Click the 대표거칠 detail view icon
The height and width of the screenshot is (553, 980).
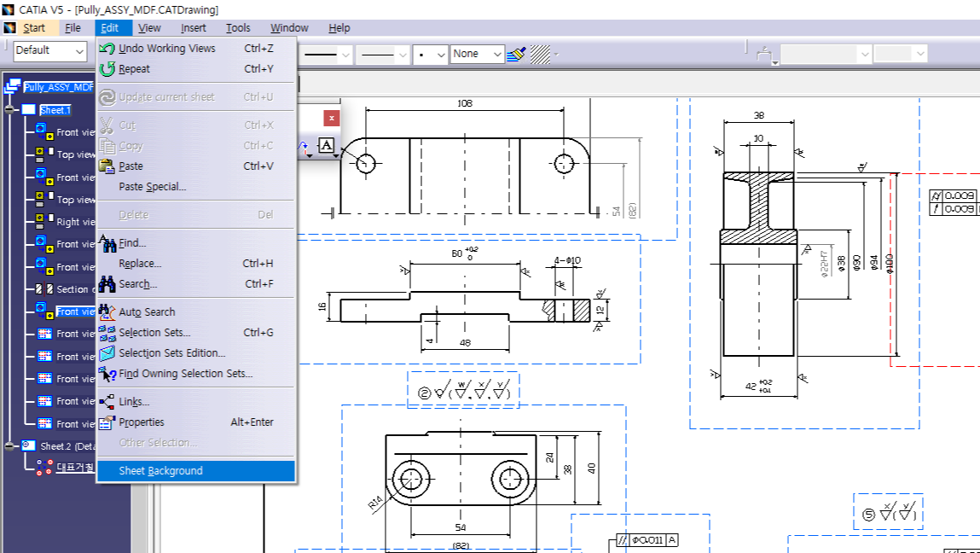tap(44, 468)
